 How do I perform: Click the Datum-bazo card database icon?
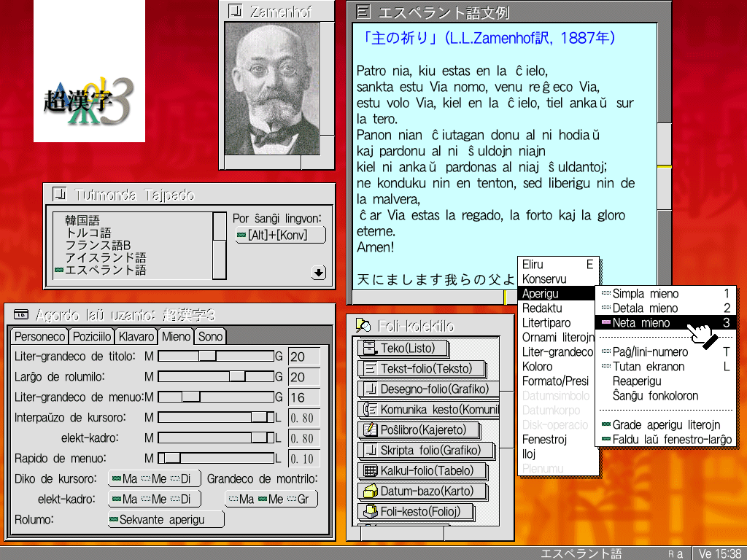tap(369, 491)
